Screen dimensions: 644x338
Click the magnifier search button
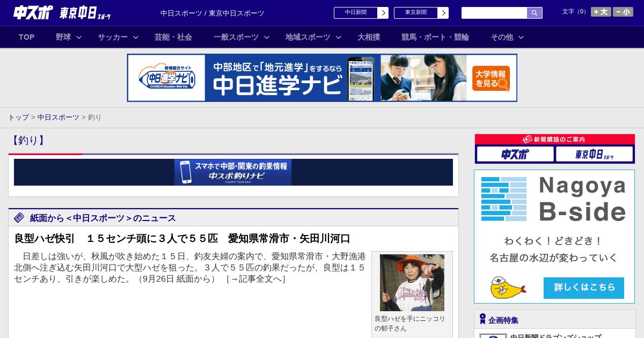point(535,13)
